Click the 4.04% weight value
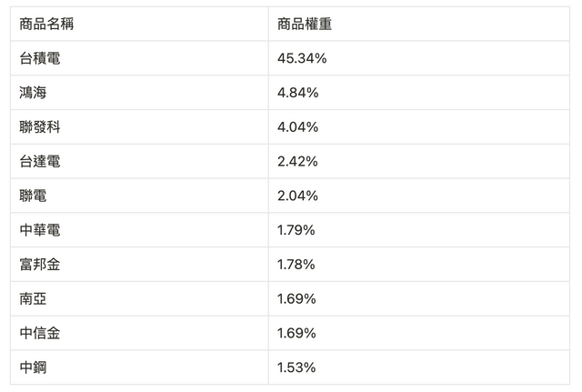This screenshot has width=582, height=392. click(x=297, y=127)
